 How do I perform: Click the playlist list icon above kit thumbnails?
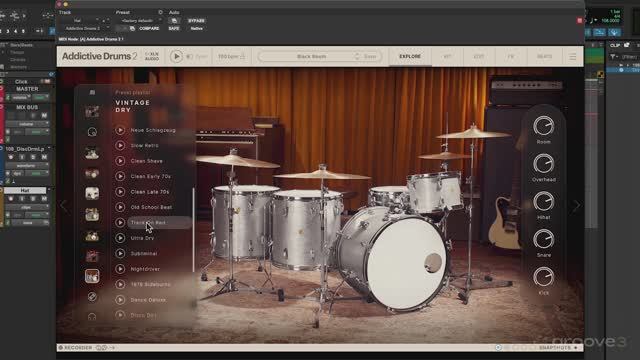(92, 93)
